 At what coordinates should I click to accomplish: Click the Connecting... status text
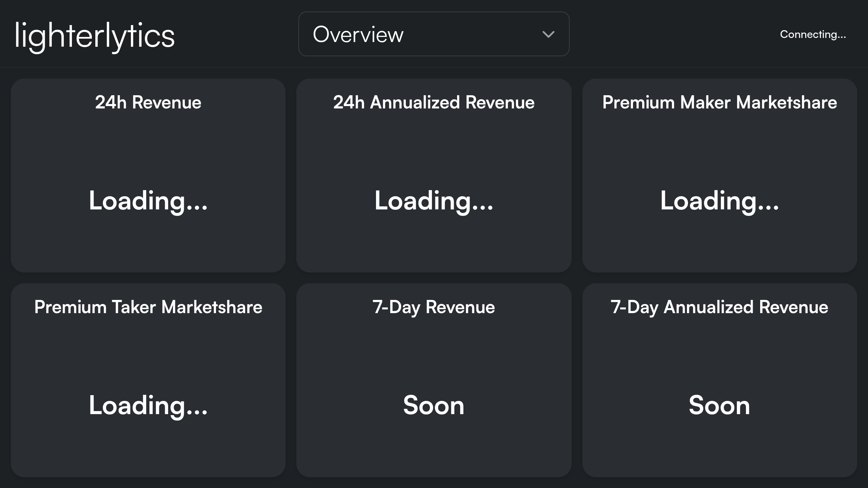[x=813, y=34]
